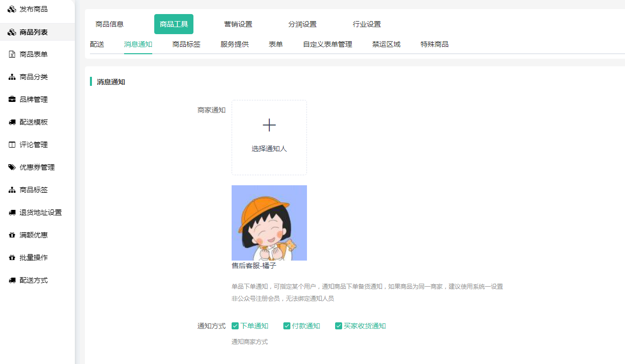This screenshot has height=364, width=625.
Task: Click the plus icon to add a notifier
Action: tap(269, 125)
